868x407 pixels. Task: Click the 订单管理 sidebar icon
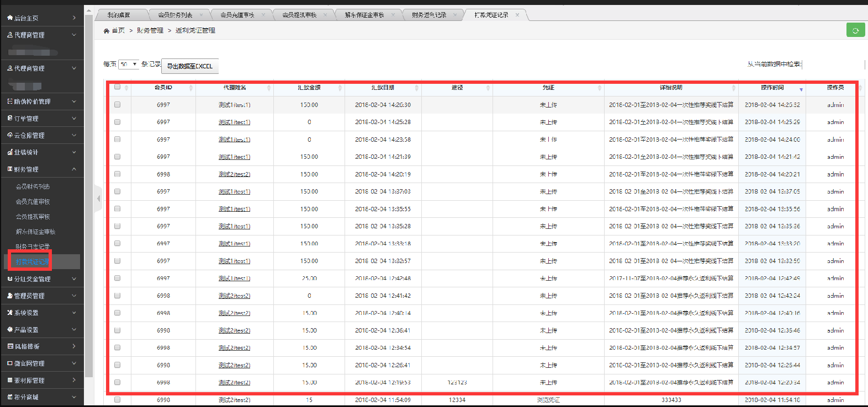tap(10, 118)
